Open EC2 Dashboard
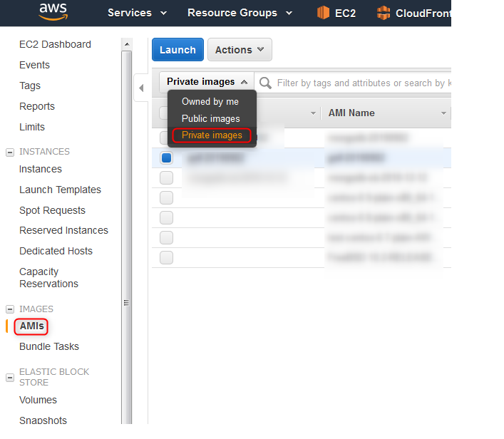The image size is (504, 439). pyautogui.click(x=55, y=44)
